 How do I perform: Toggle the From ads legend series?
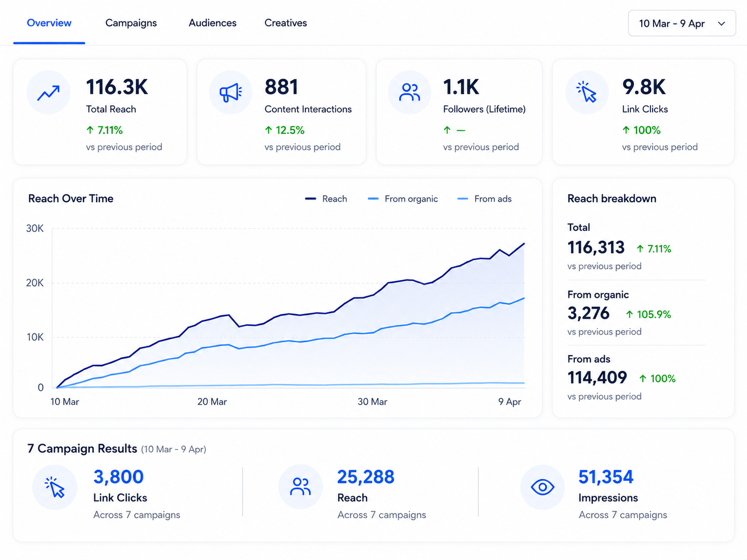485,199
